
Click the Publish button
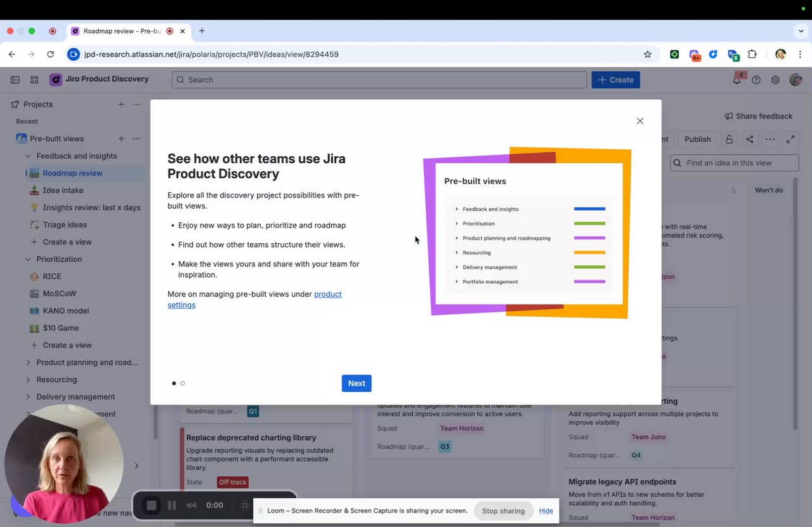[697, 139]
